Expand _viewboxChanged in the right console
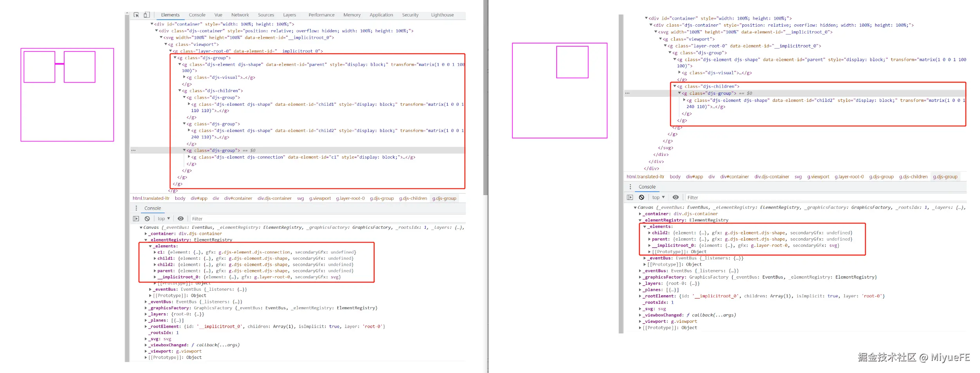980x373 pixels. tap(640, 315)
